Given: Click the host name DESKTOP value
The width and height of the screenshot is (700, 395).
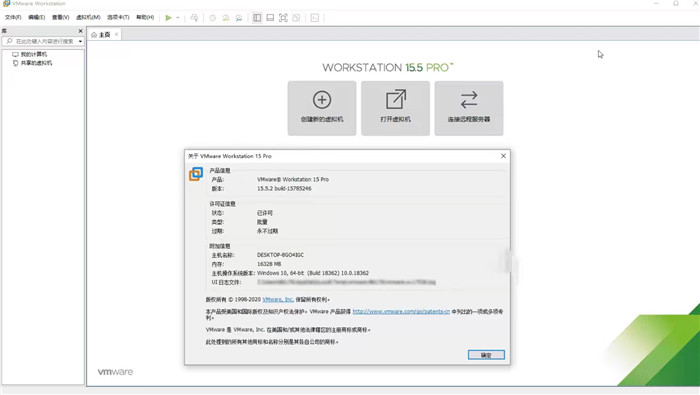Looking at the screenshot, I should pyautogui.click(x=280, y=255).
